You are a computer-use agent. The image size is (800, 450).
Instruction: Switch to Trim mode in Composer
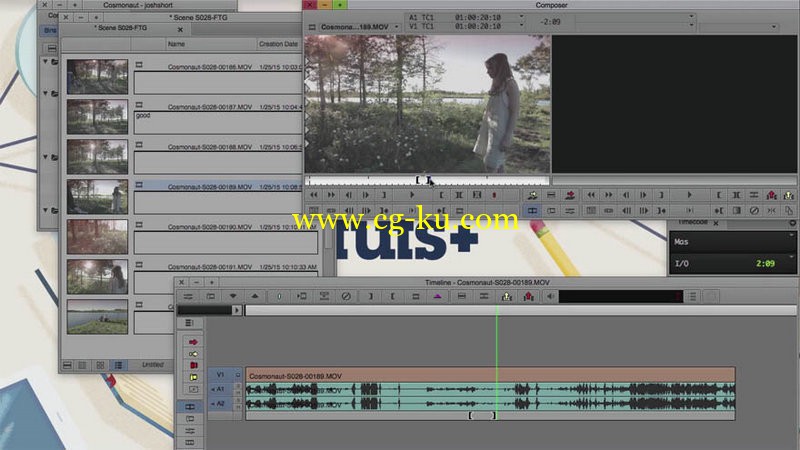pos(552,210)
